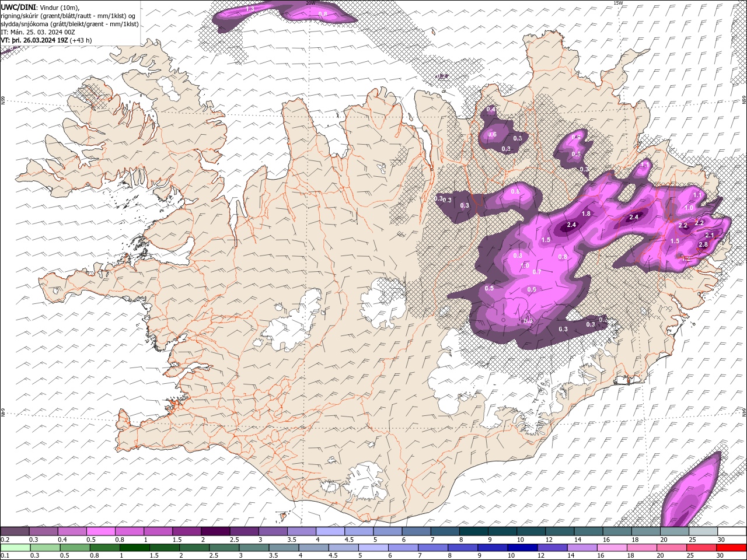The image size is (747, 560).
Task: Select the pale green bottom-row swatch labeled 0.1
Action: coord(15,548)
